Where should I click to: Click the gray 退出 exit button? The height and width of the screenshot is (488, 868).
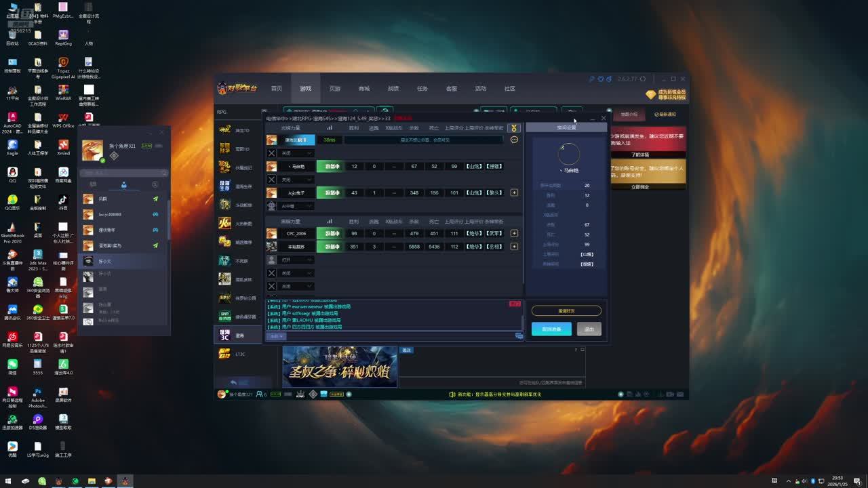point(589,329)
